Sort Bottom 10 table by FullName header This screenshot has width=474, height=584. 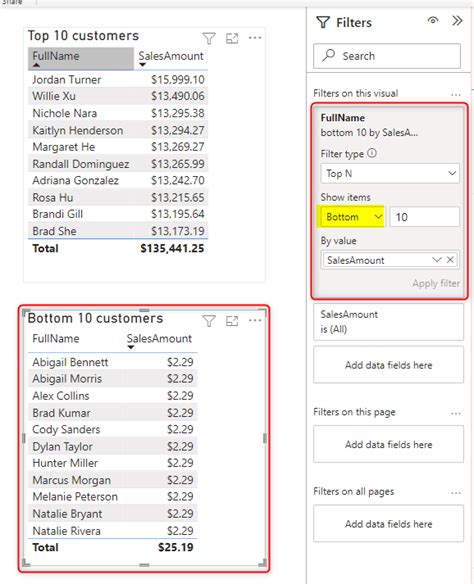(56, 339)
